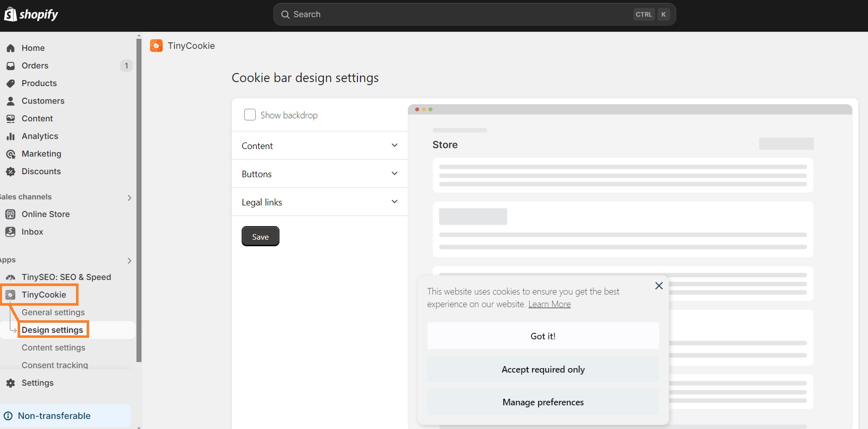Click the Orders inbox icon
The image size is (868, 429).
pos(11,66)
